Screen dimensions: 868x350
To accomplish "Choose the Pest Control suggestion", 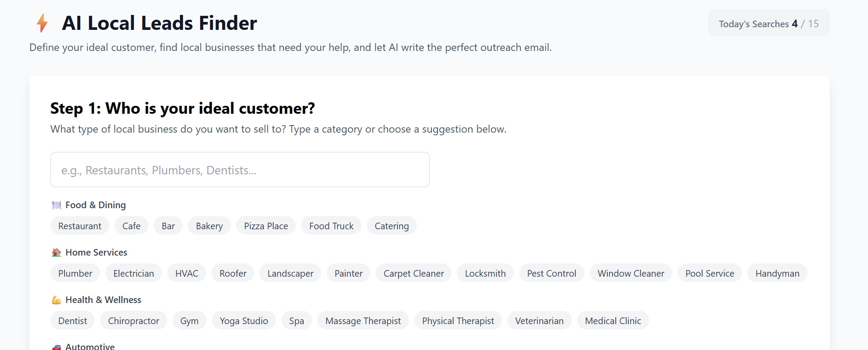I will point(552,273).
